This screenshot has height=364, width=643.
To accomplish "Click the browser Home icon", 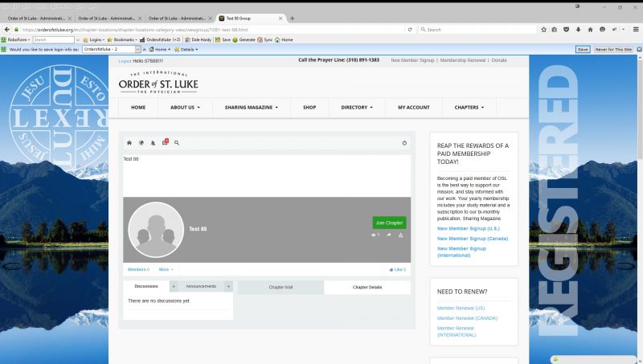I will (x=590, y=30).
